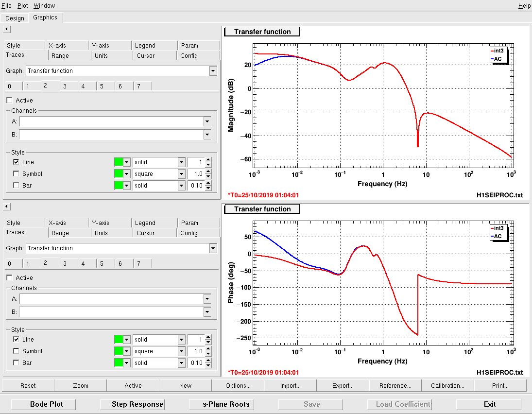
Task: Expand the upper Graph Transfer function dropdown
Action: click(213, 71)
